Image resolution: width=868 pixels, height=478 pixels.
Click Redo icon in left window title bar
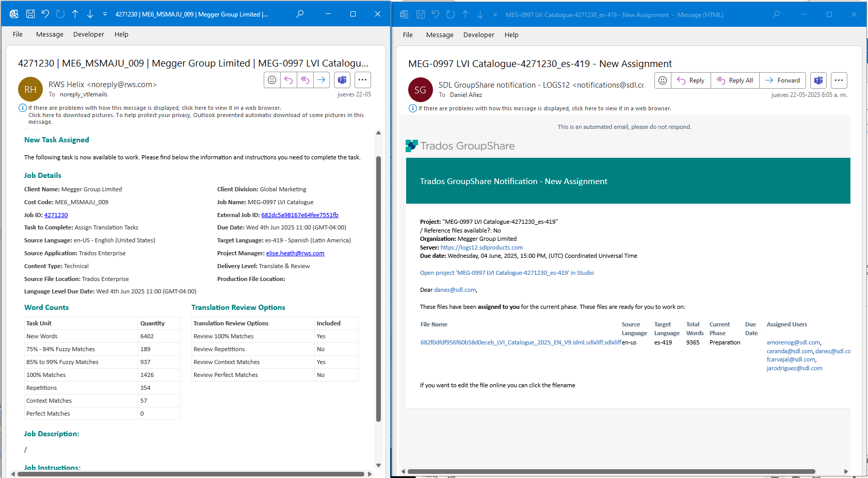point(60,14)
